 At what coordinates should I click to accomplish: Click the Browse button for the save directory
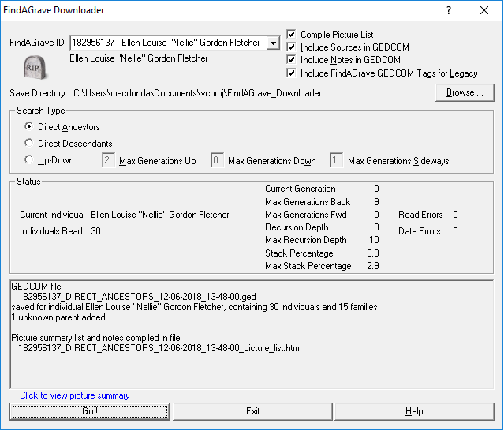[465, 92]
